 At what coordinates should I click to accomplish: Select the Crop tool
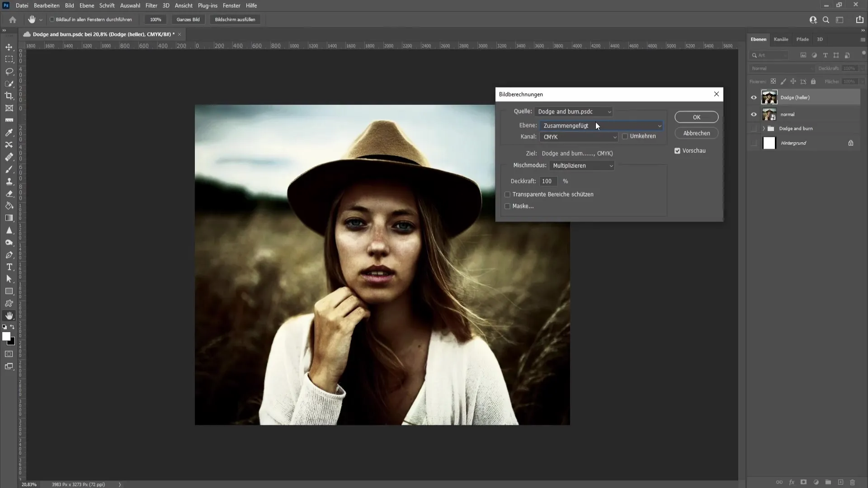(x=9, y=95)
